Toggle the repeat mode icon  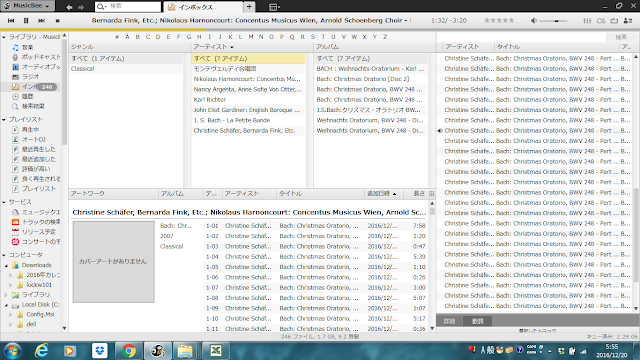(x=614, y=20)
